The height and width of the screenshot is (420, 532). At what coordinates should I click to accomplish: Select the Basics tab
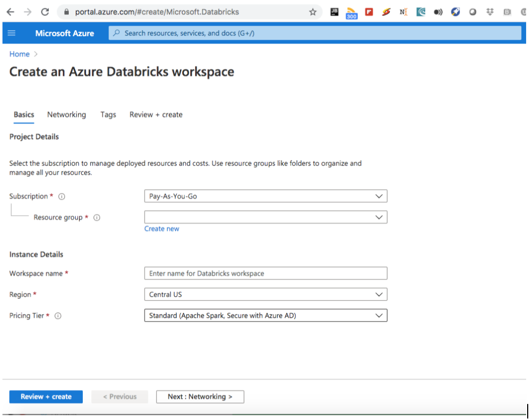tap(24, 115)
